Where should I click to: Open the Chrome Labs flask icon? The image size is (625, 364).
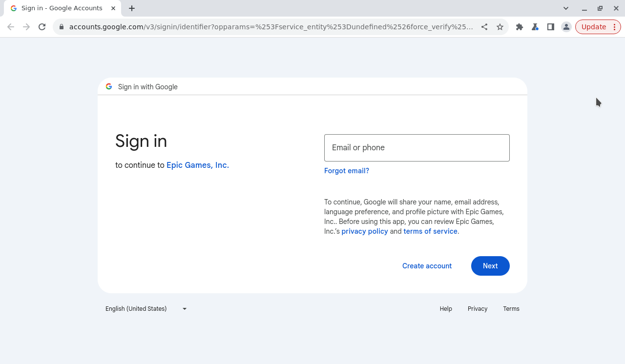[x=535, y=27]
